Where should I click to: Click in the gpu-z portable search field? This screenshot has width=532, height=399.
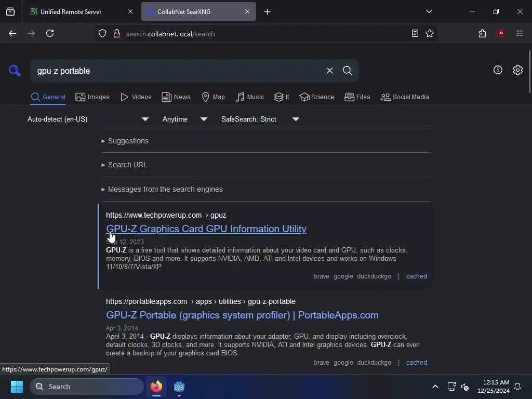[x=178, y=71]
